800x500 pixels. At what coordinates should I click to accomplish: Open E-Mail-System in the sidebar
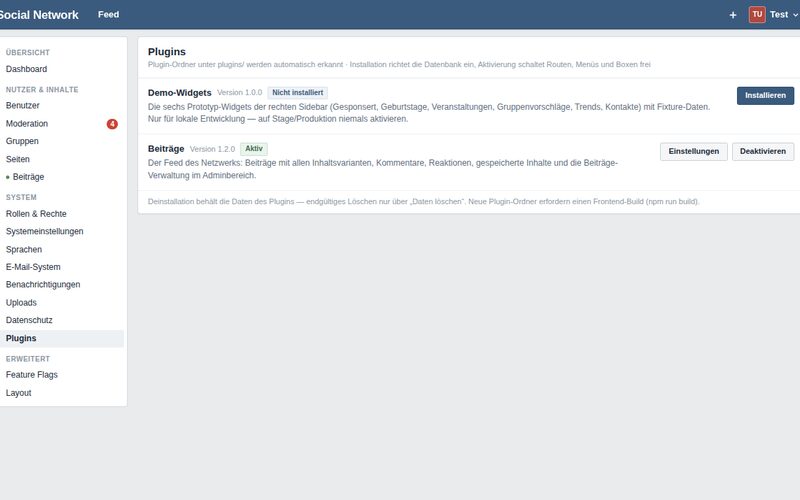coord(33,267)
